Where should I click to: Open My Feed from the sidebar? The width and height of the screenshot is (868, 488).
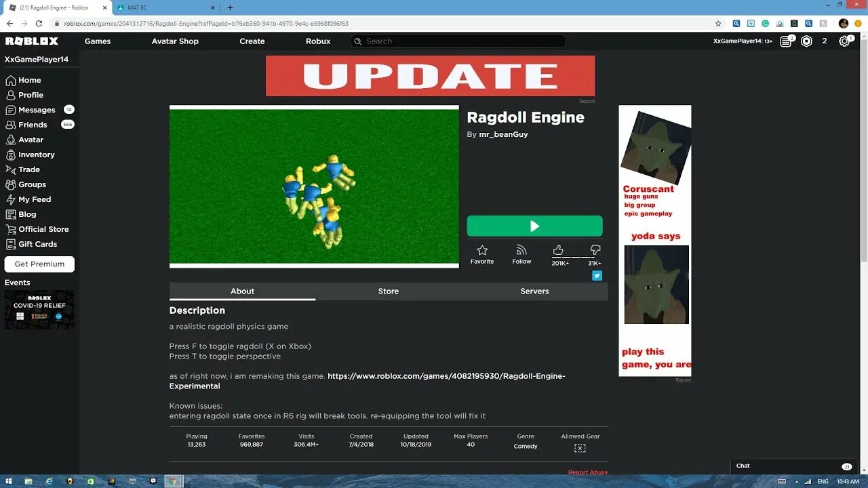tap(34, 199)
